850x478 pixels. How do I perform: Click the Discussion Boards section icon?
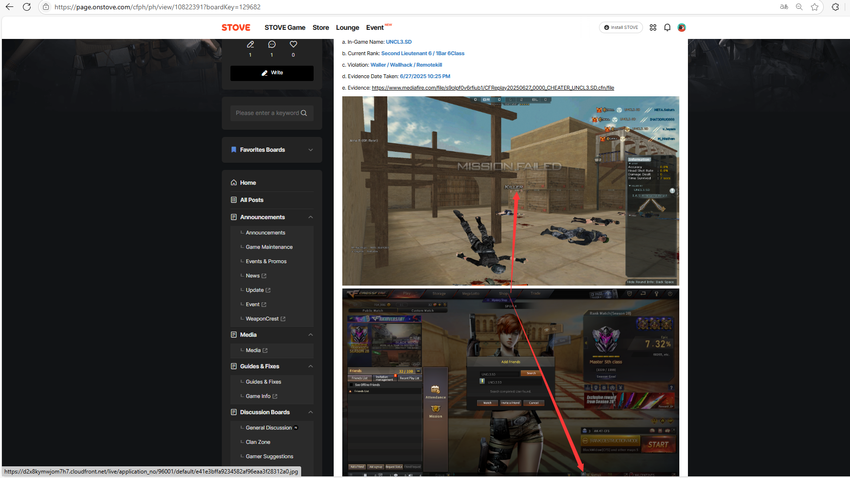[234, 412]
